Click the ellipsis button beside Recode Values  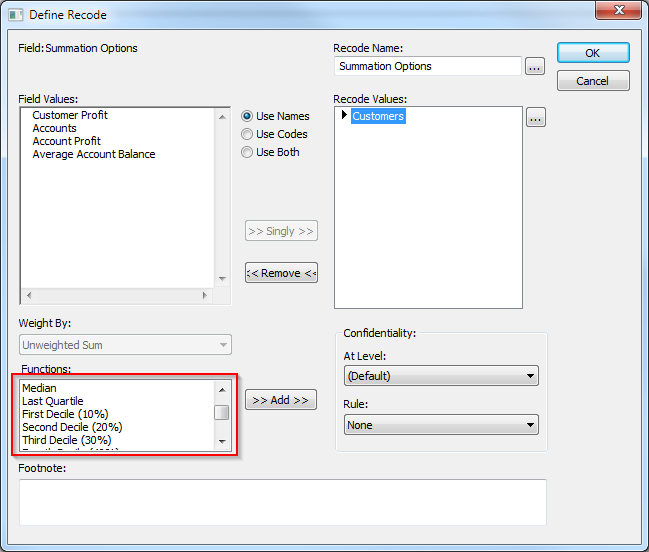[535, 118]
